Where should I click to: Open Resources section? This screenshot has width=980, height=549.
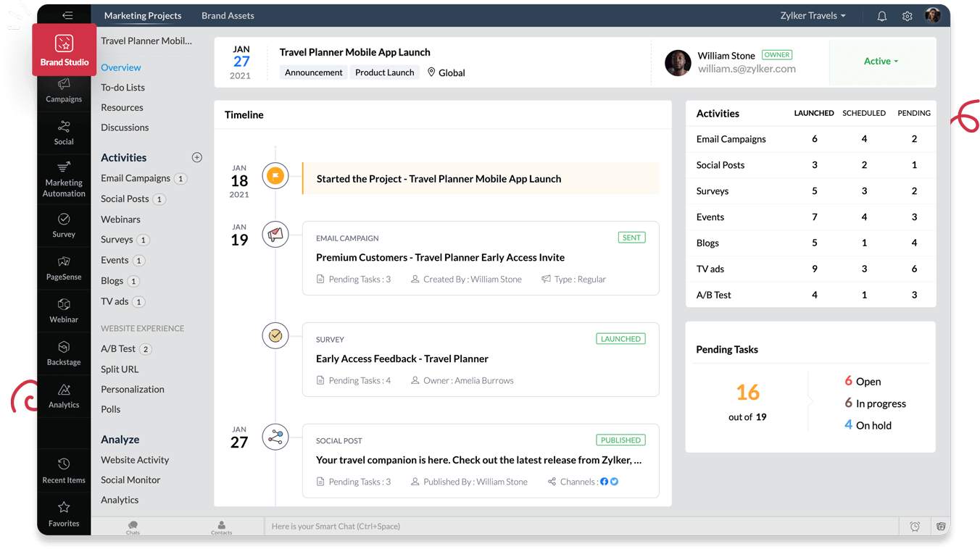[x=122, y=107]
